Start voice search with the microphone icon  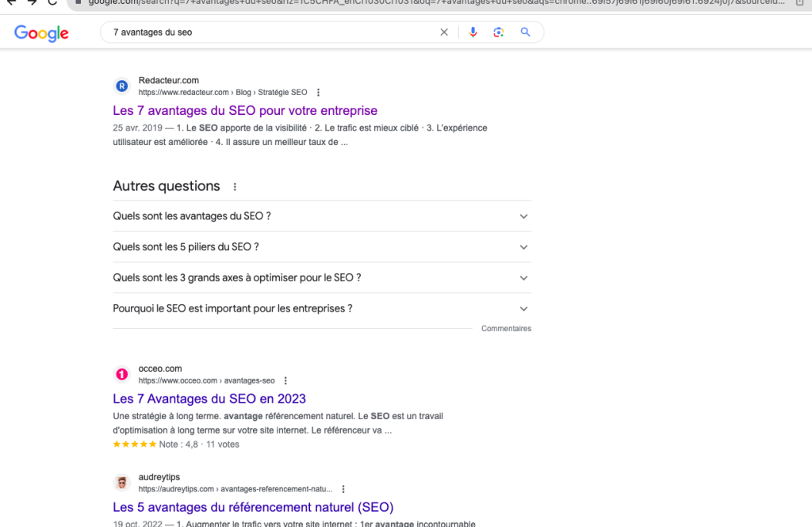[473, 32]
